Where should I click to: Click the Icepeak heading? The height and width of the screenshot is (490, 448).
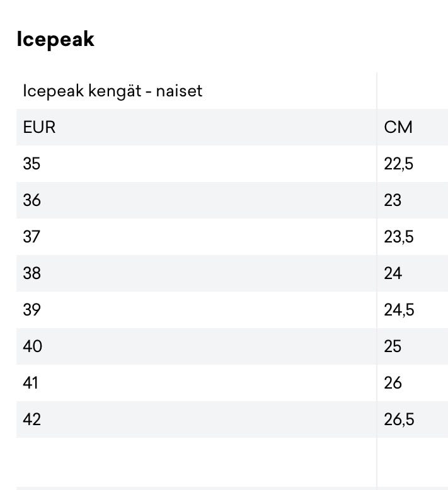tap(55, 39)
